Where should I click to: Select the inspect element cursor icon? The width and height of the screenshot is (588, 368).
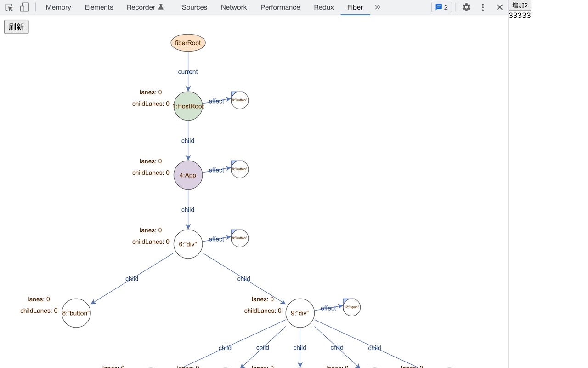point(9,7)
